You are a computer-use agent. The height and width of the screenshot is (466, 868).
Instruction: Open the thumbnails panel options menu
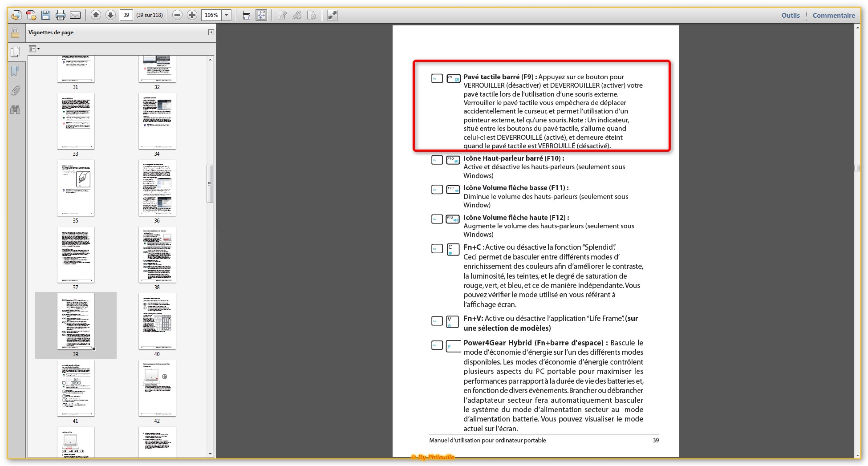(34, 49)
